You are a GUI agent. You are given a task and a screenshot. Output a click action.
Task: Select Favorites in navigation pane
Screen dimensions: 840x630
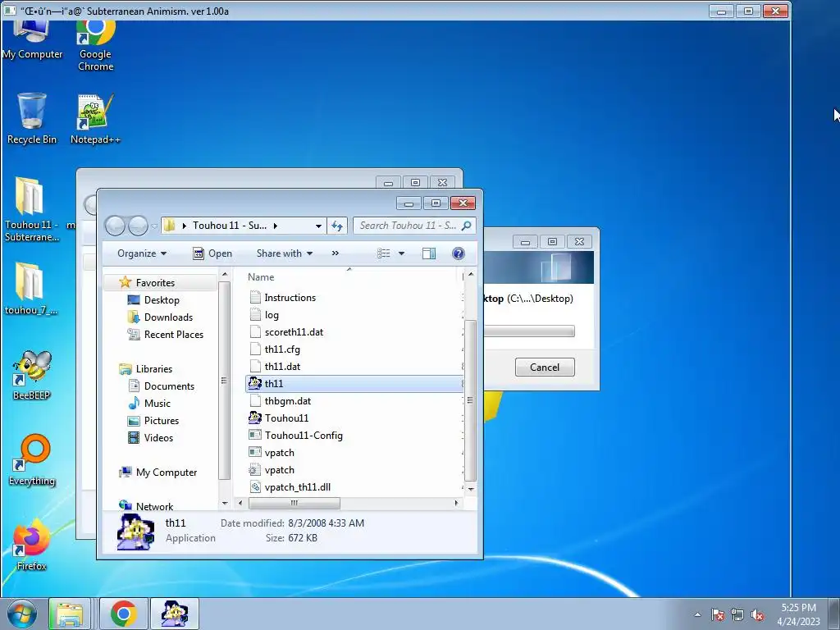pyautogui.click(x=155, y=282)
